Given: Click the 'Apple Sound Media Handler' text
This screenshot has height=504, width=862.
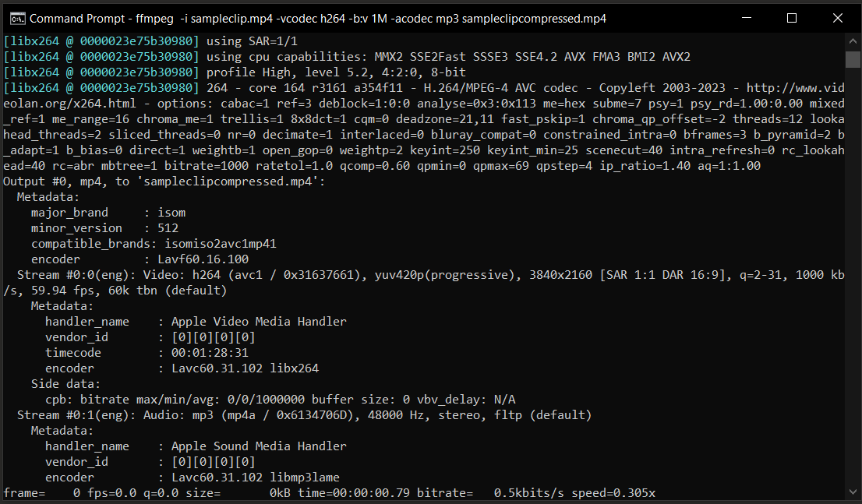Looking at the screenshot, I should (259, 446).
